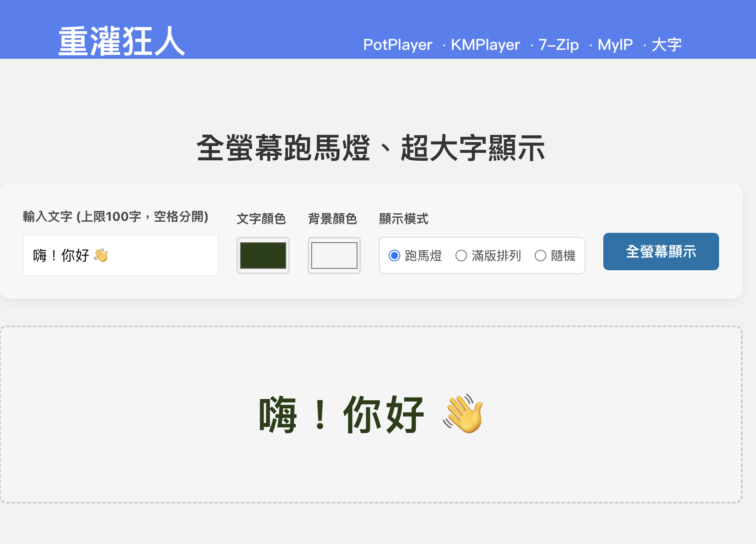Go to the 7-Zip page link

click(x=558, y=45)
